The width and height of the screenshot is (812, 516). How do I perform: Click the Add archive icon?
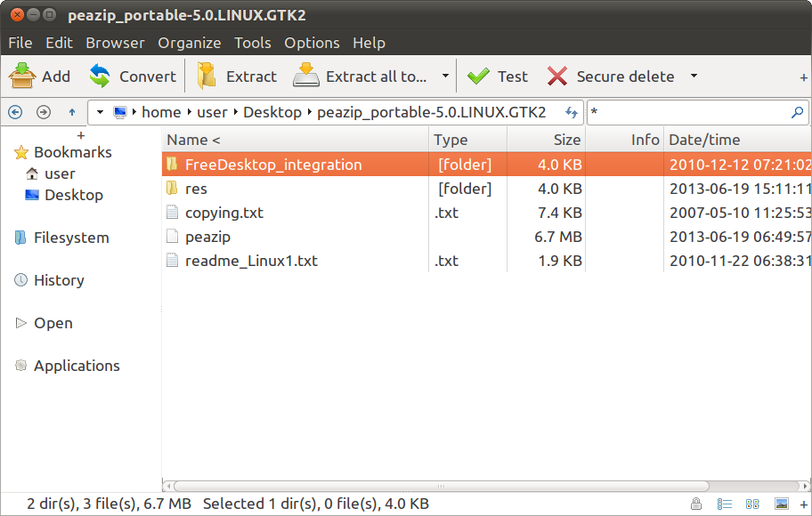coord(22,77)
